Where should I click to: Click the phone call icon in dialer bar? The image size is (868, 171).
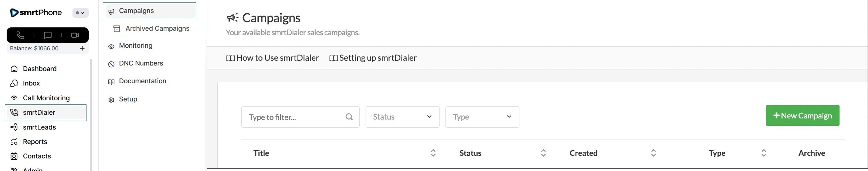(20, 35)
